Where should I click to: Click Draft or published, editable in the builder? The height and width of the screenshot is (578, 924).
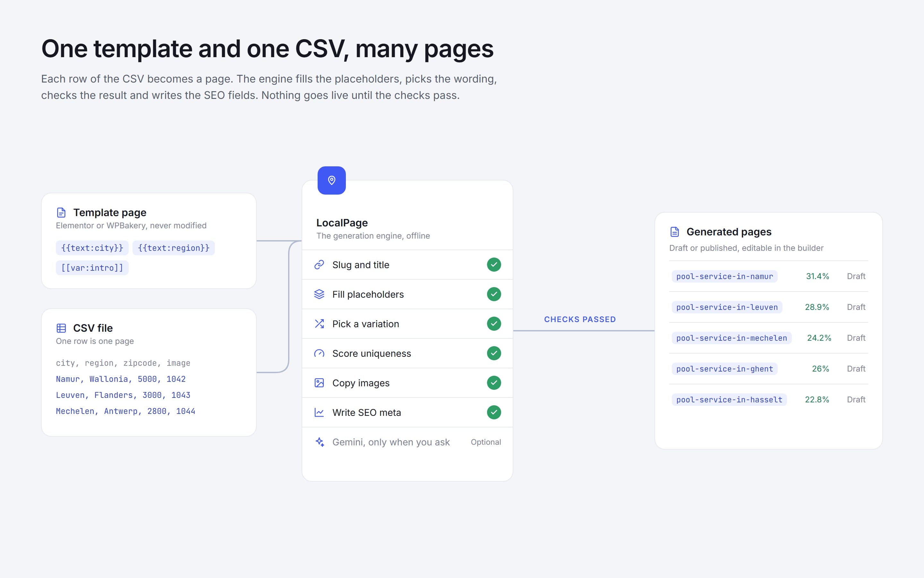(x=746, y=248)
